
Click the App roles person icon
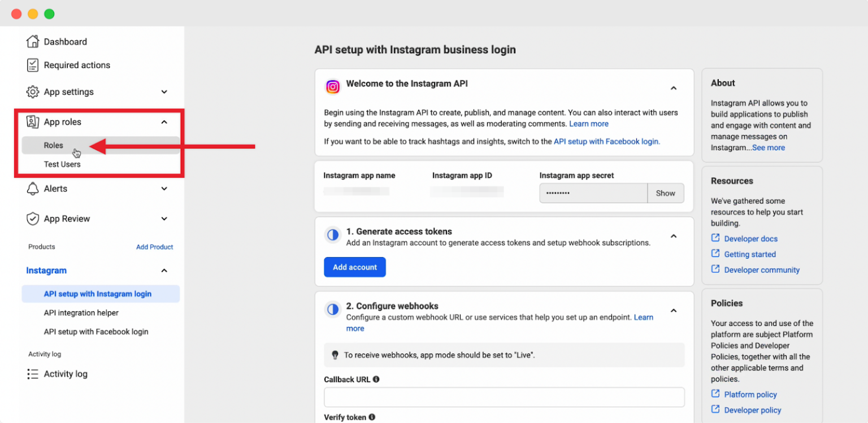pyautogui.click(x=32, y=121)
